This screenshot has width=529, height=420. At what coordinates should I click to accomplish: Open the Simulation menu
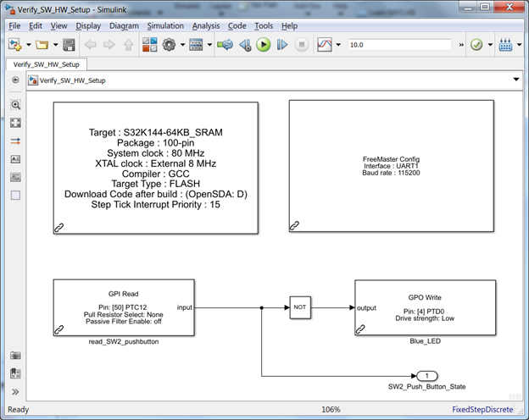(x=165, y=26)
